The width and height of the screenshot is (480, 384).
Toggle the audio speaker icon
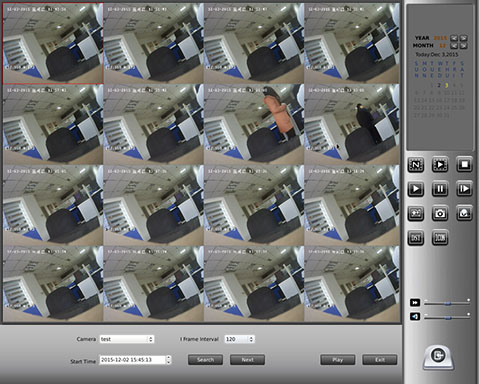pyautogui.click(x=415, y=316)
